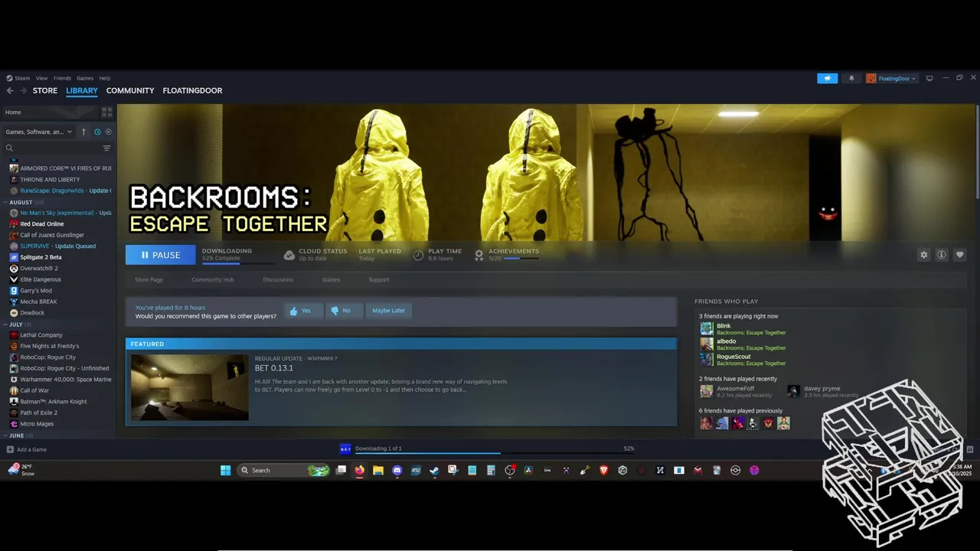This screenshot has height=551, width=980.
Task: Open the advanced filter options icon
Action: click(106, 148)
